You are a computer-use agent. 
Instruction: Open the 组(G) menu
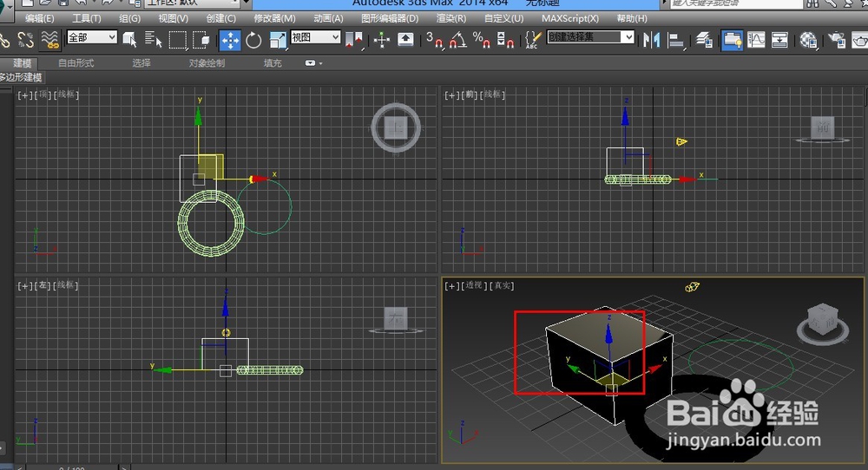coord(130,18)
